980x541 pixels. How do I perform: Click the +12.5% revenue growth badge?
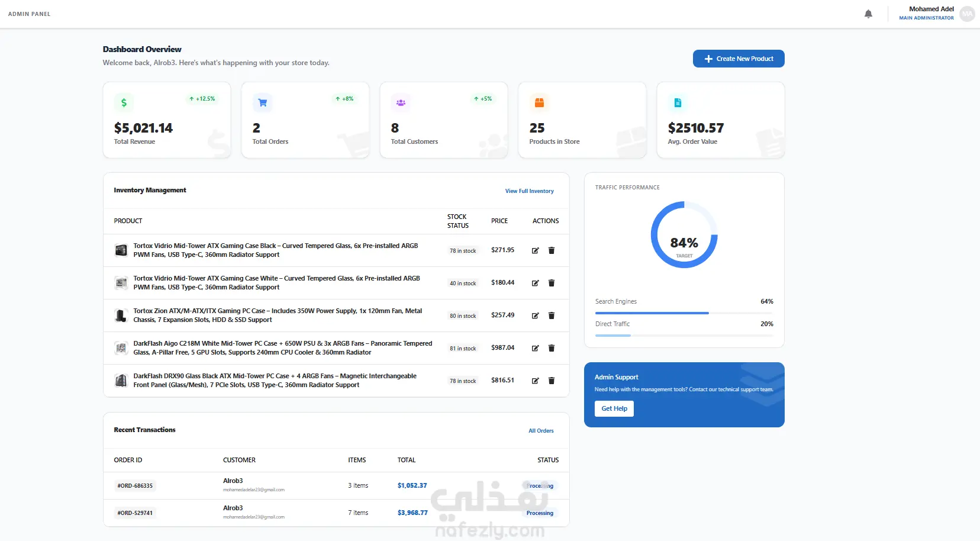pyautogui.click(x=202, y=99)
